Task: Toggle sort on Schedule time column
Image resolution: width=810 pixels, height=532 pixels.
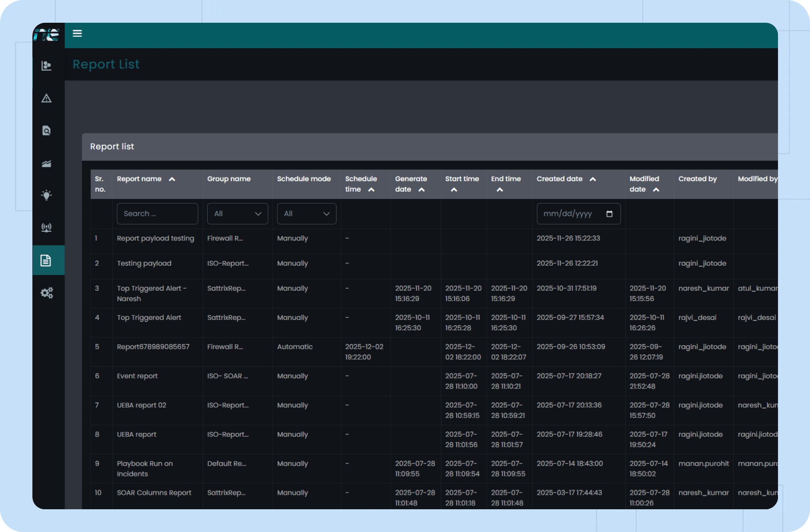Action: click(371, 190)
